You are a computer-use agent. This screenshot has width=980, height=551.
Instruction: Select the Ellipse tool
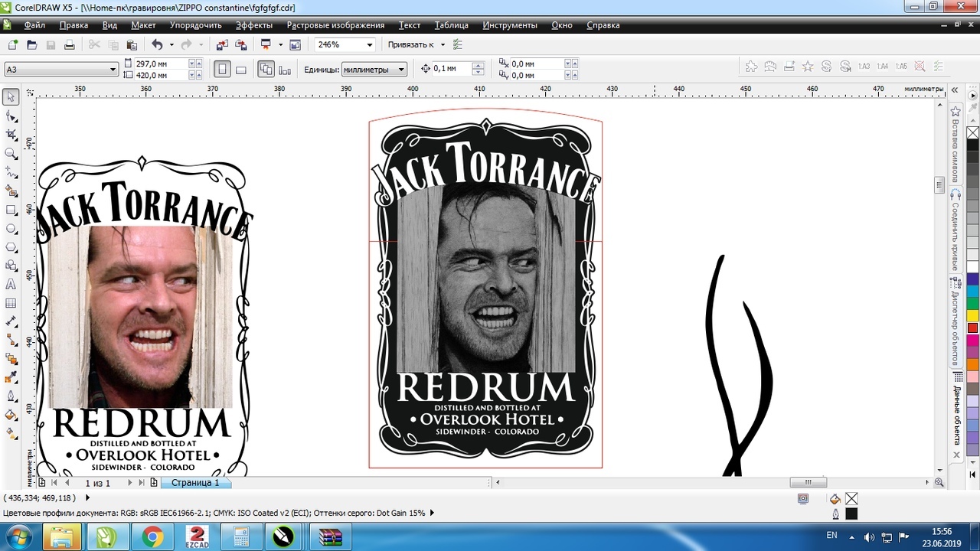pos(11,228)
